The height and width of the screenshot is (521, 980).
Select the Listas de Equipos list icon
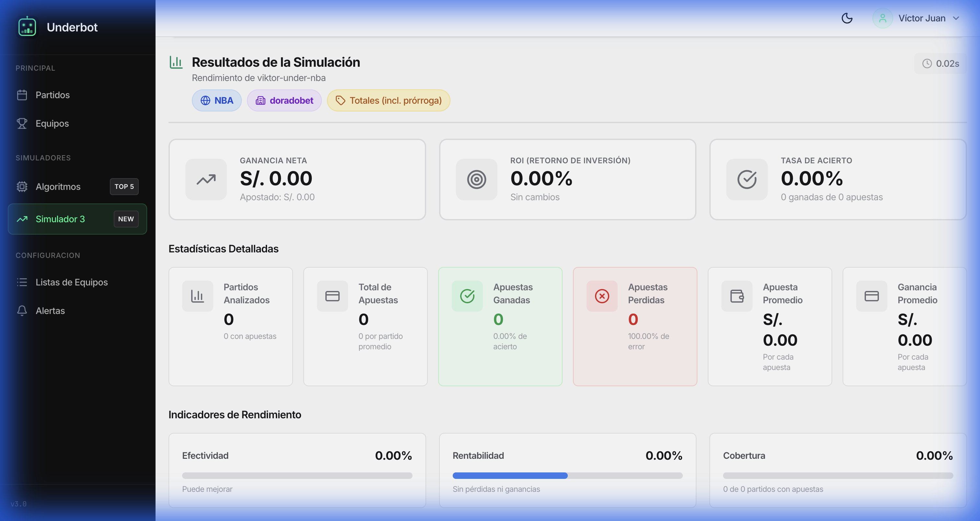click(22, 282)
